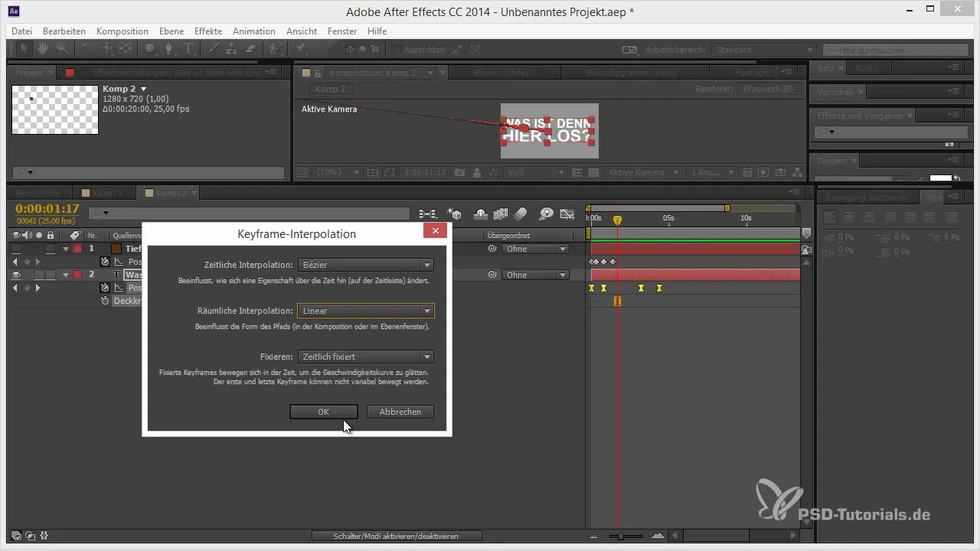Open Animation menu
This screenshot has width=980, height=551.
[x=254, y=31]
